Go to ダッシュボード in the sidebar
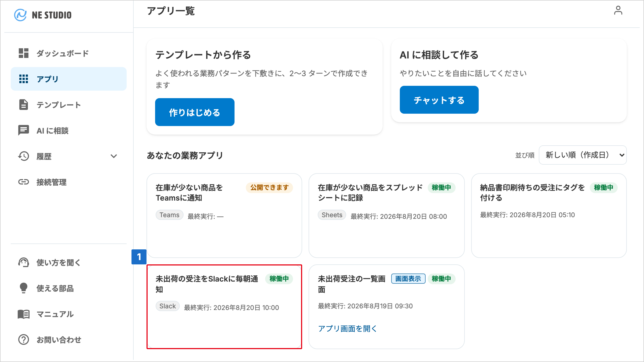 click(69, 53)
